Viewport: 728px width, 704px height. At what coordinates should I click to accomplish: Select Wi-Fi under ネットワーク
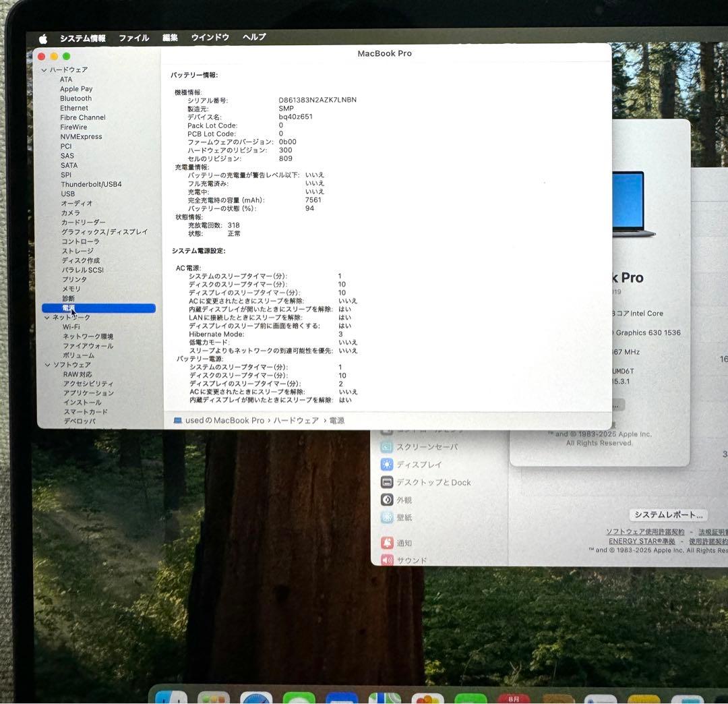(x=71, y=326)
